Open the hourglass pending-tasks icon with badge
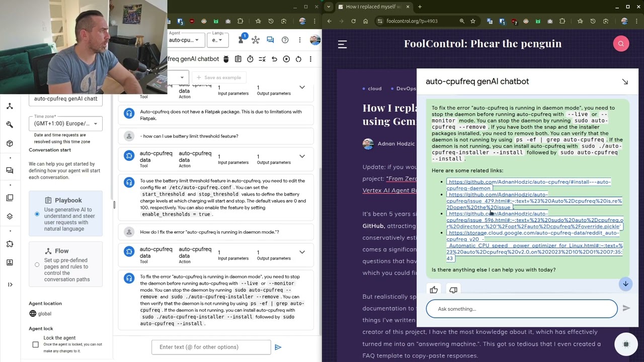The width and height of the screenshot is (644, 362). click(241, 40)
